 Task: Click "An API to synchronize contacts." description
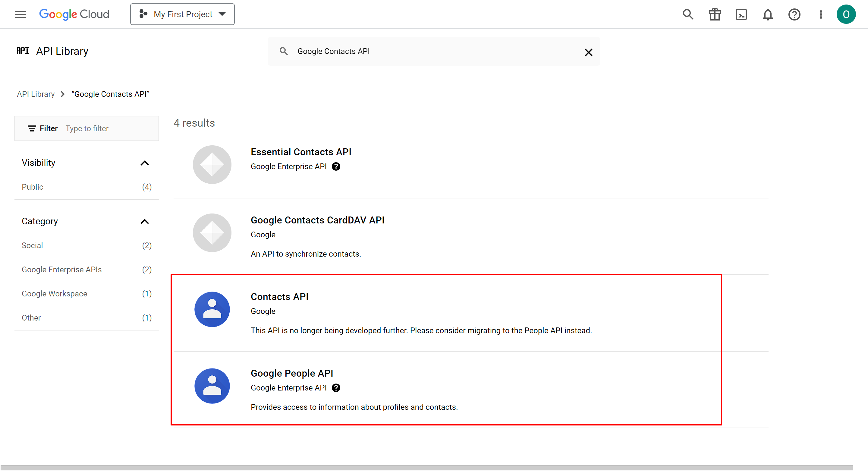tap(306, 254)
